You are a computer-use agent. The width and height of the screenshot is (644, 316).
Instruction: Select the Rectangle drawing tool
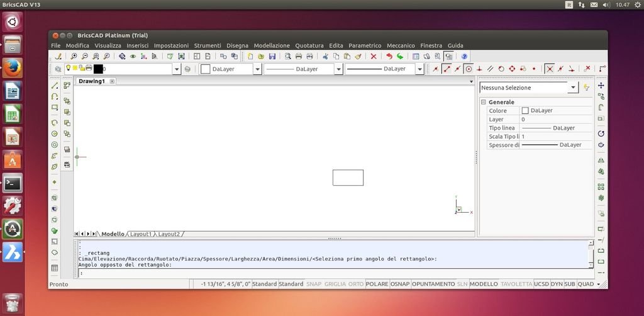coord(55,108)
